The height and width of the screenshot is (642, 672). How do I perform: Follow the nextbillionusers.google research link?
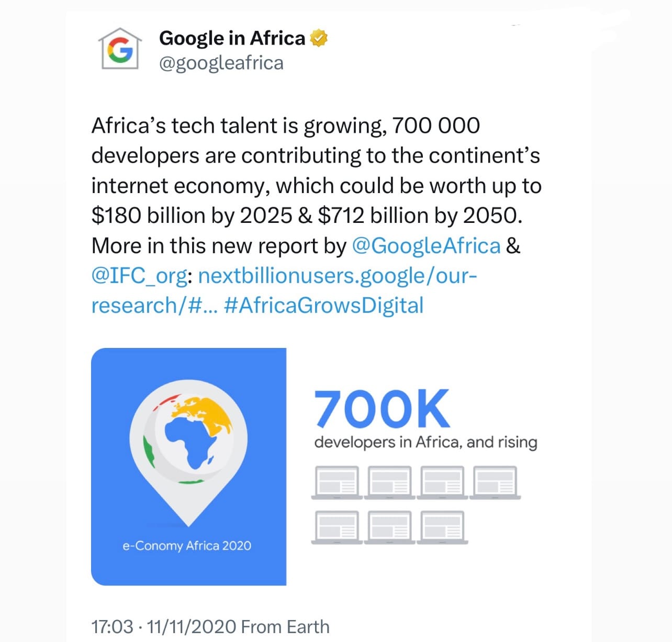coord(284,290)
